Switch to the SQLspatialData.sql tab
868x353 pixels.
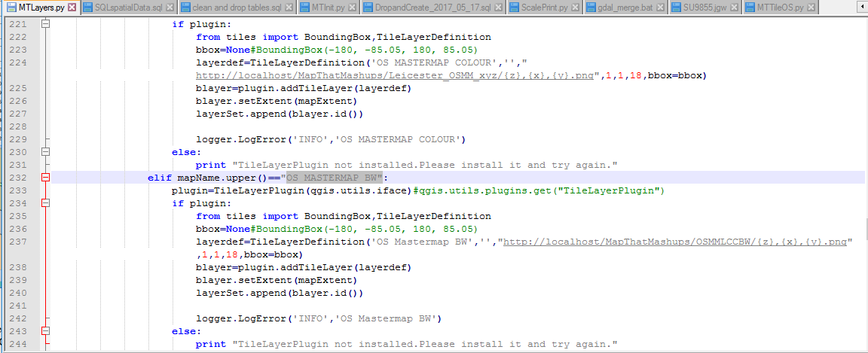(x=128, y=8)
